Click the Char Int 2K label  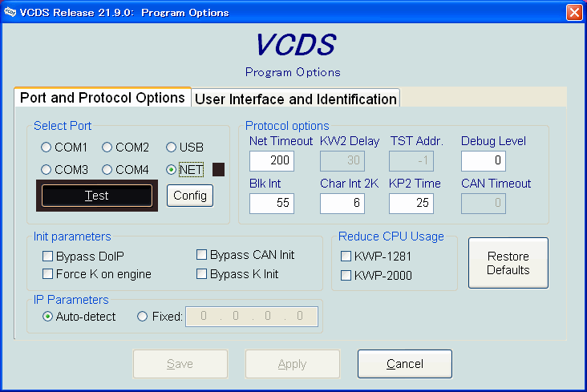click(349, 184)
